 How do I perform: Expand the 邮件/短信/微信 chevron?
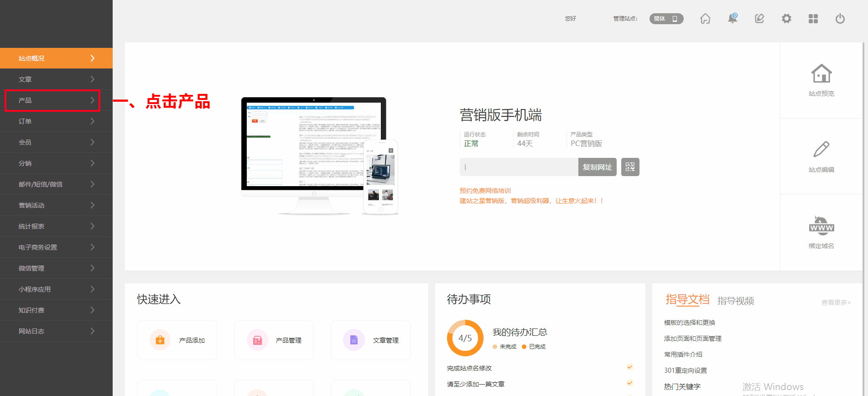pos(93,184)
